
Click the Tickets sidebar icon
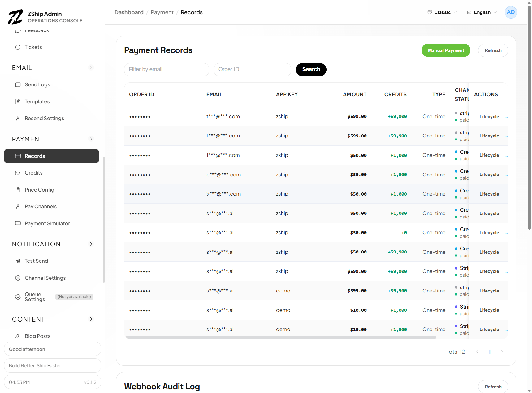(18, 47)
